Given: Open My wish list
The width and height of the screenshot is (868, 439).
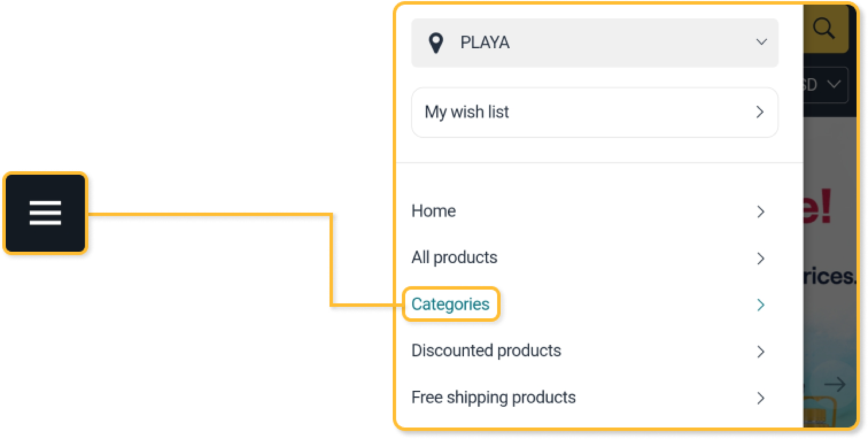Looking at the screenshot, I should pyautogui.click(x=467, y=112).
